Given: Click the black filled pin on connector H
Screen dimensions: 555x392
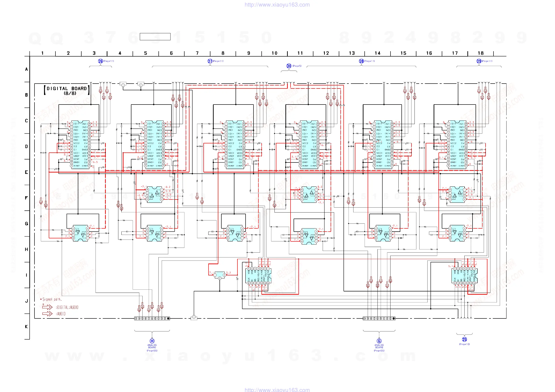Looking at the screenshot, I should pos(168,318).
